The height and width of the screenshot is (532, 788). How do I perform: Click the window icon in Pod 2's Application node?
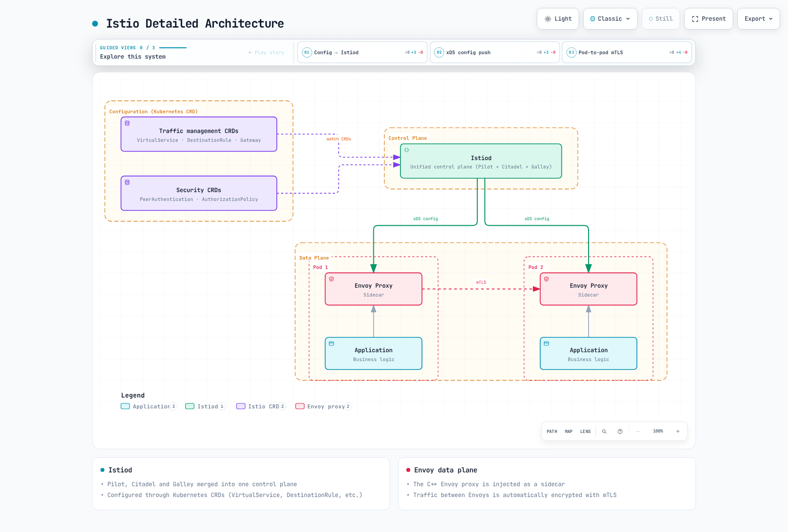click(546, 344)
